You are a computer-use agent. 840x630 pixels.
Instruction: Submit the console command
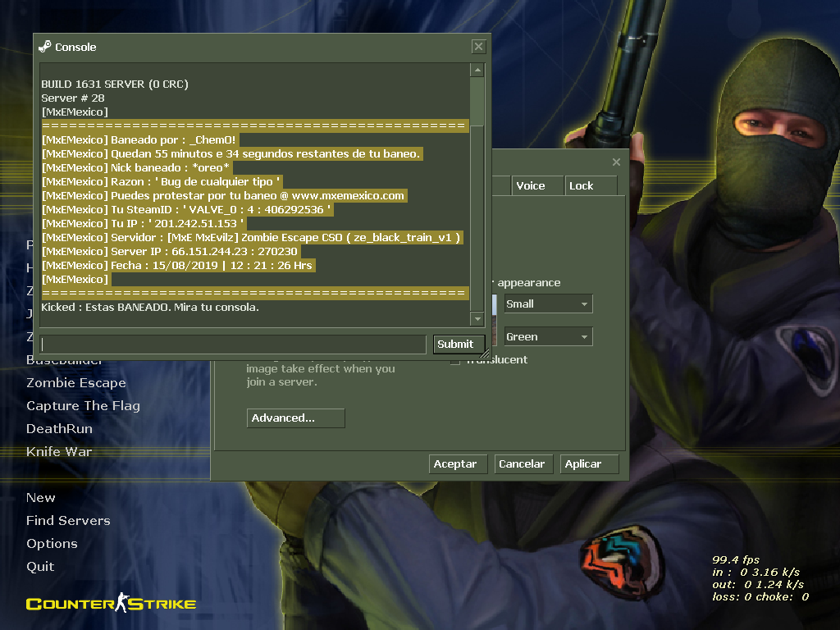[459, 344]
